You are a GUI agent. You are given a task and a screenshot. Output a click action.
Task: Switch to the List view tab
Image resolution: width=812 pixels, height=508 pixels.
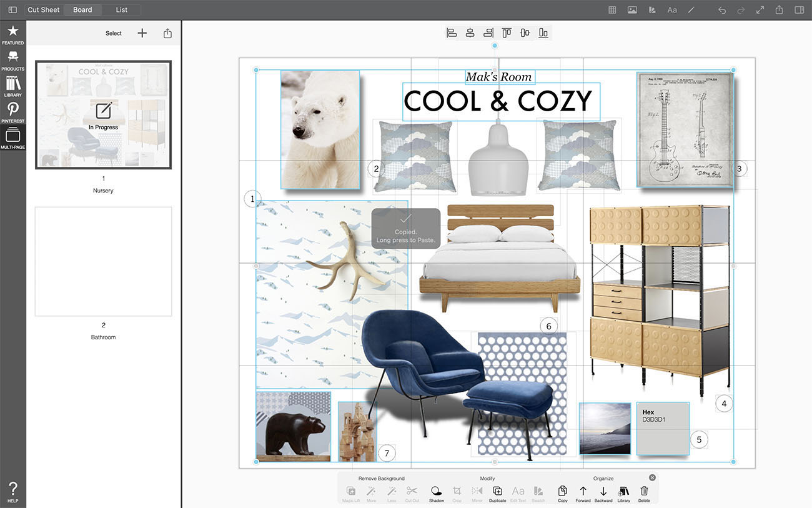[122, 10]
